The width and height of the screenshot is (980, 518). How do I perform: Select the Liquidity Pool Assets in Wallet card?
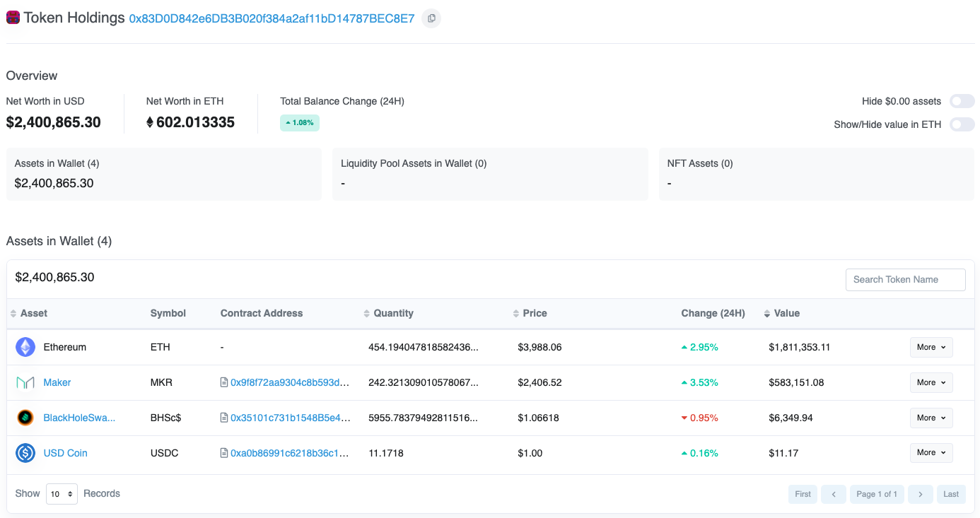point(490,174)
